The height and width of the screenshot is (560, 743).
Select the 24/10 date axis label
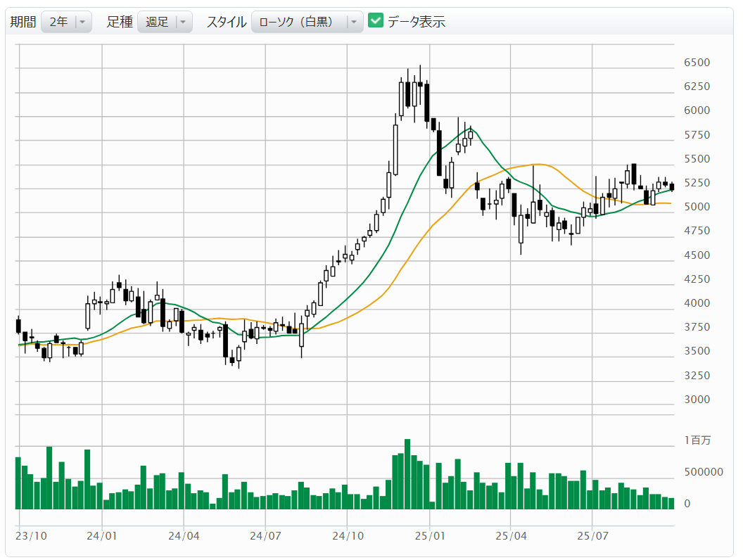pos(347,536)
